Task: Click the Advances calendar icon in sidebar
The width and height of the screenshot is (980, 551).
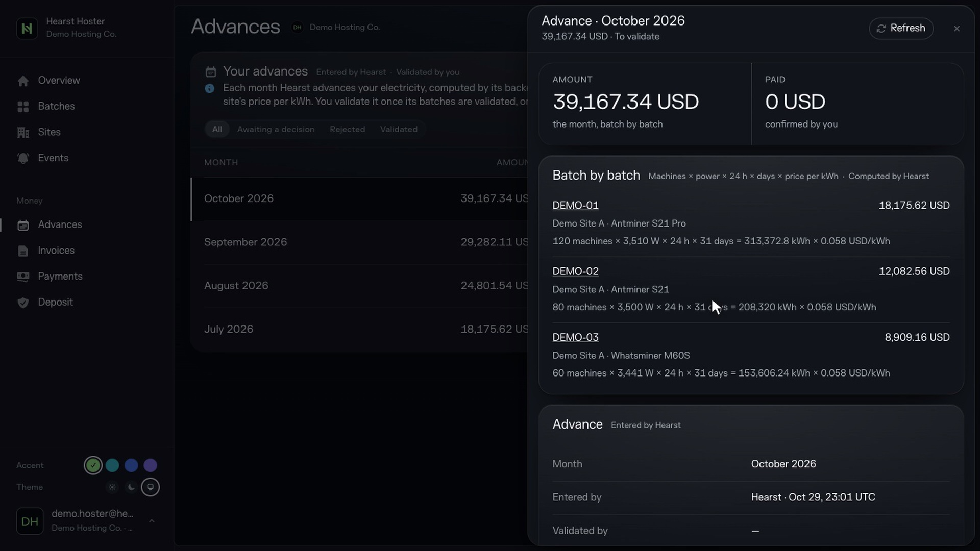Action: (23, 225)
